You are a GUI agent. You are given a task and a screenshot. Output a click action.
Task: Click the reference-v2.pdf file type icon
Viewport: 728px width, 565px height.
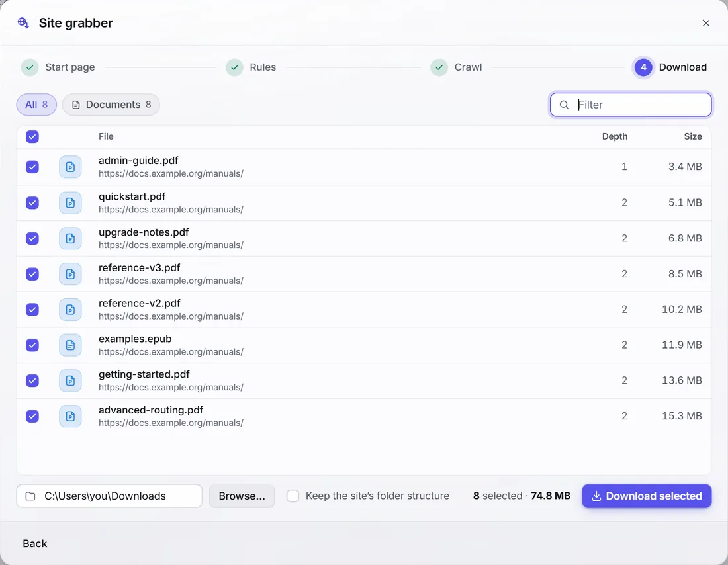70,310
